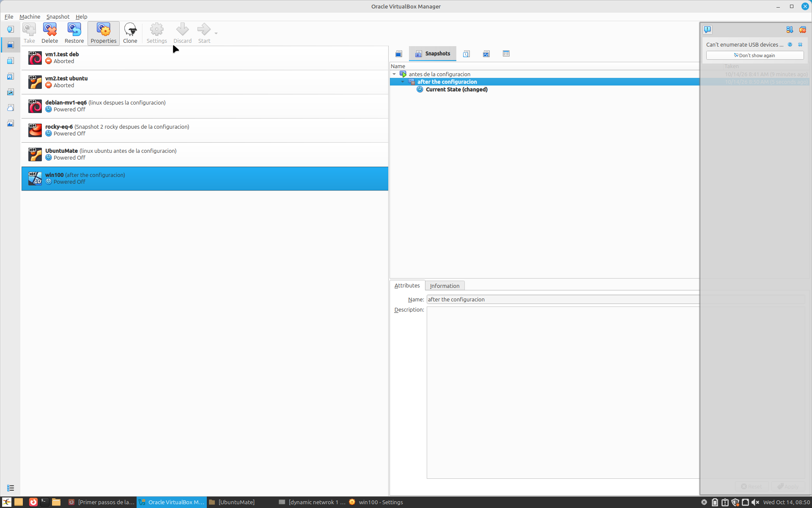Collapse the 'after the configuracion' snapshot node
Image resolution: width=812 pixels, height=508 pixels.
click(403, 82)
